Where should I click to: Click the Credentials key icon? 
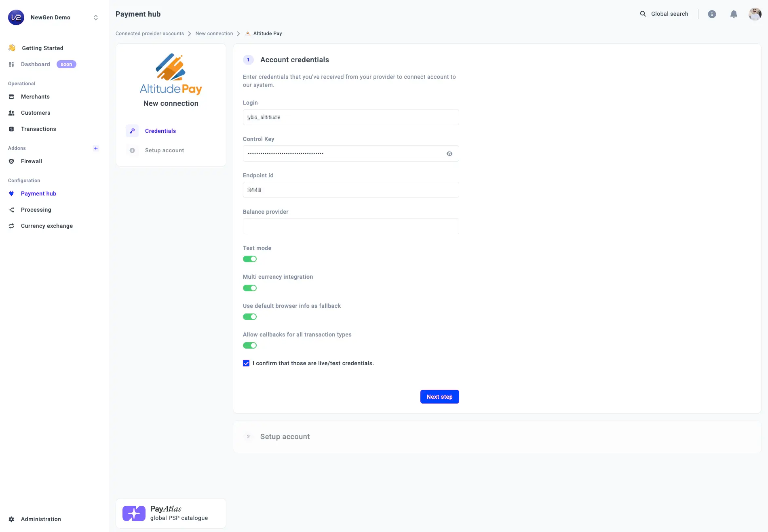pos(132,131)
